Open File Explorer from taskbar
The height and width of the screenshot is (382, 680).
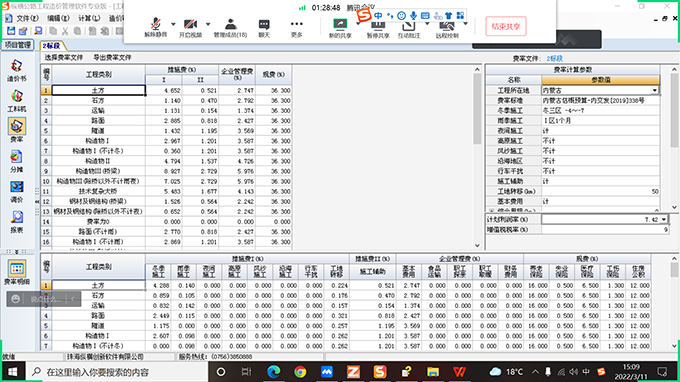(x=432, y=372)
